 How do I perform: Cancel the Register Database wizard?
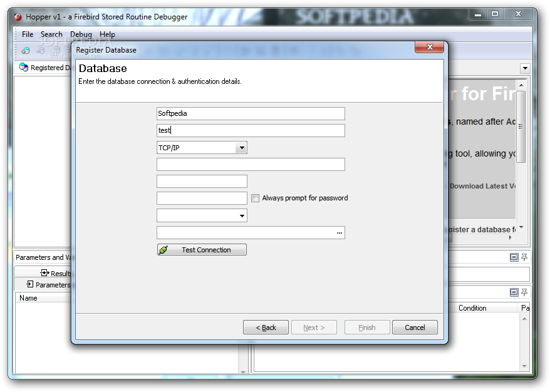click(x=415, y=327)
